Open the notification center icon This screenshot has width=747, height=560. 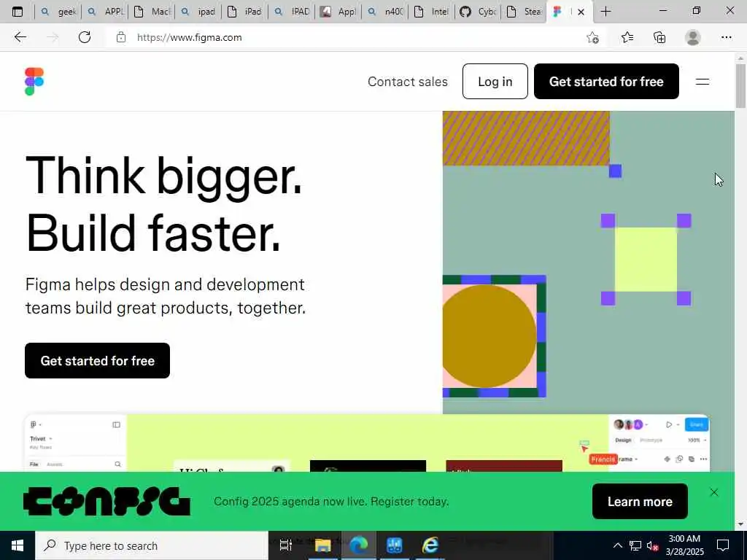pos(723,545)
